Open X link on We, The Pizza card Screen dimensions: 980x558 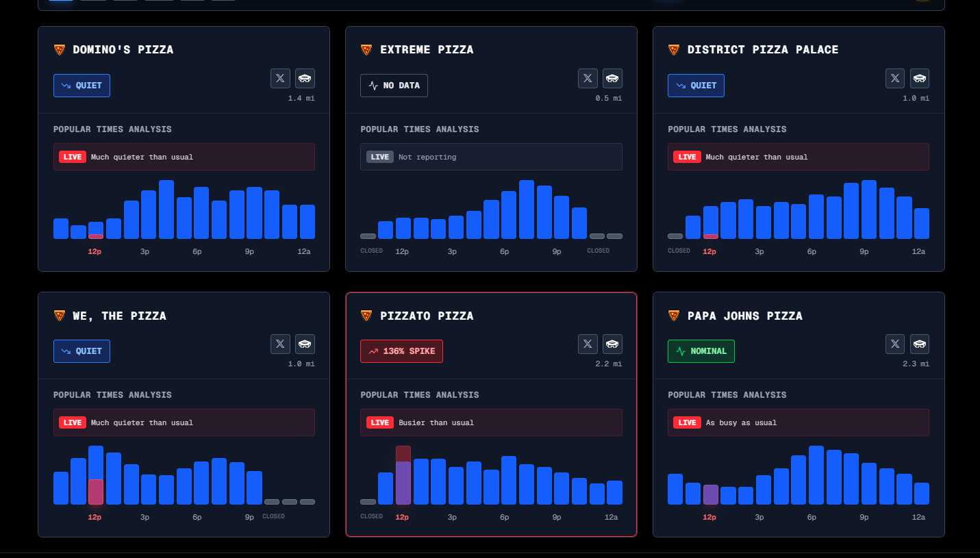[x=280, y=344]
